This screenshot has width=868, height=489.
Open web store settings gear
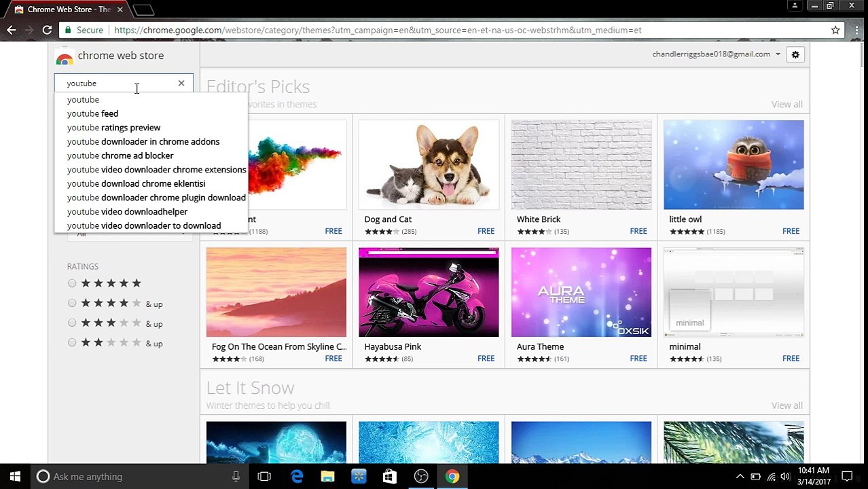coord(795,54)
